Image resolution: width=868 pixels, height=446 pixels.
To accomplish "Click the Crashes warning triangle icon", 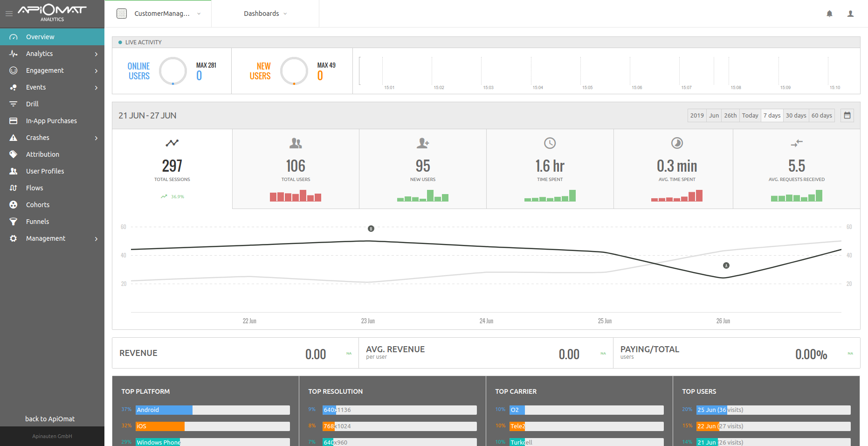I will pos(14,138).
